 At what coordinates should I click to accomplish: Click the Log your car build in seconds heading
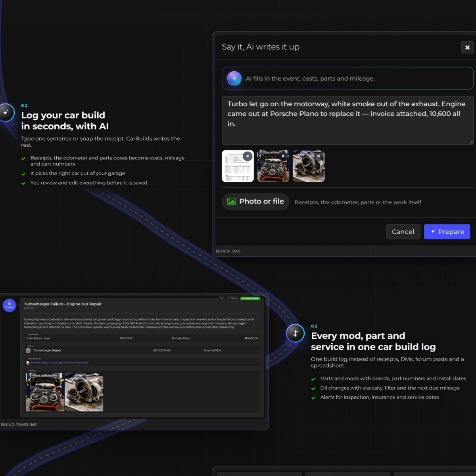[65, 121]
